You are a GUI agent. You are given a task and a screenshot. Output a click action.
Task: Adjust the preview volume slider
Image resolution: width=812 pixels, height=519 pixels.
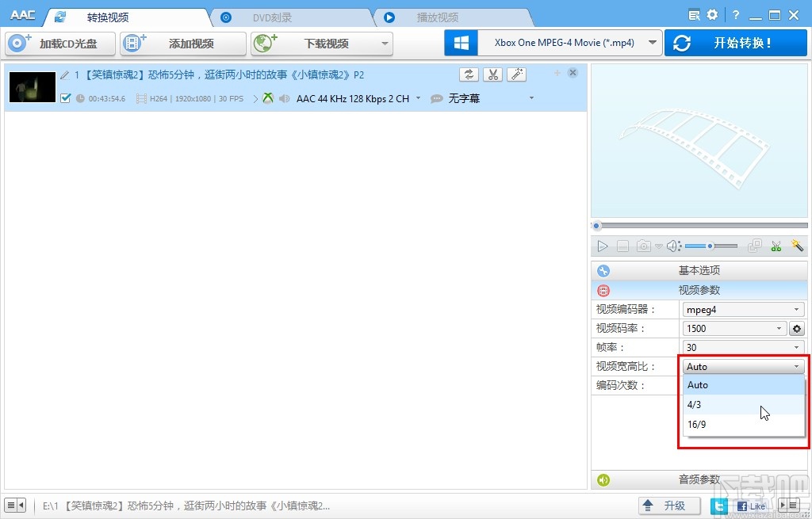pyautogui.click(x=711, y=246)
